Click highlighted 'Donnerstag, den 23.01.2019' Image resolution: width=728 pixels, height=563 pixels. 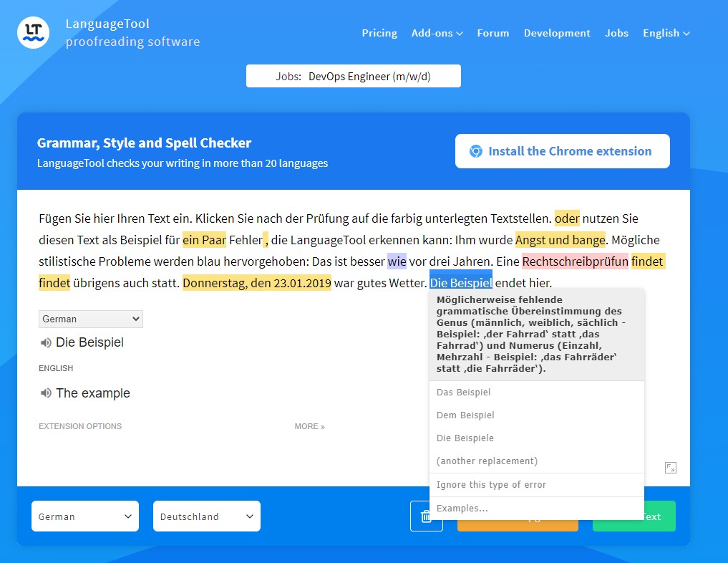[257, 282]
